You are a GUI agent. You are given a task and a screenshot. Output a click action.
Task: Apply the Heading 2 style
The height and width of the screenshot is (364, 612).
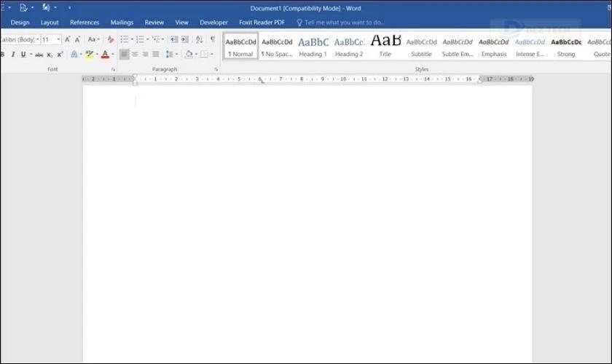349,47
